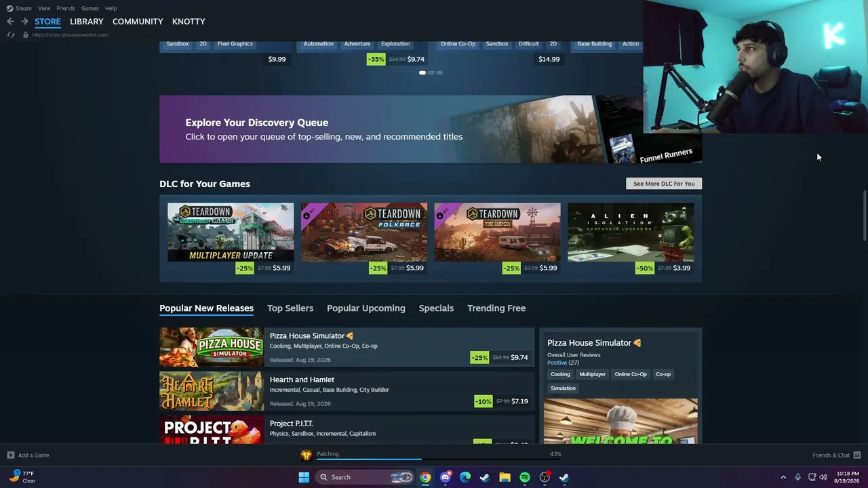Open the Pizza House Simulator list row
Viewport: 868px width, 488px height.
[x=347, y=347]
